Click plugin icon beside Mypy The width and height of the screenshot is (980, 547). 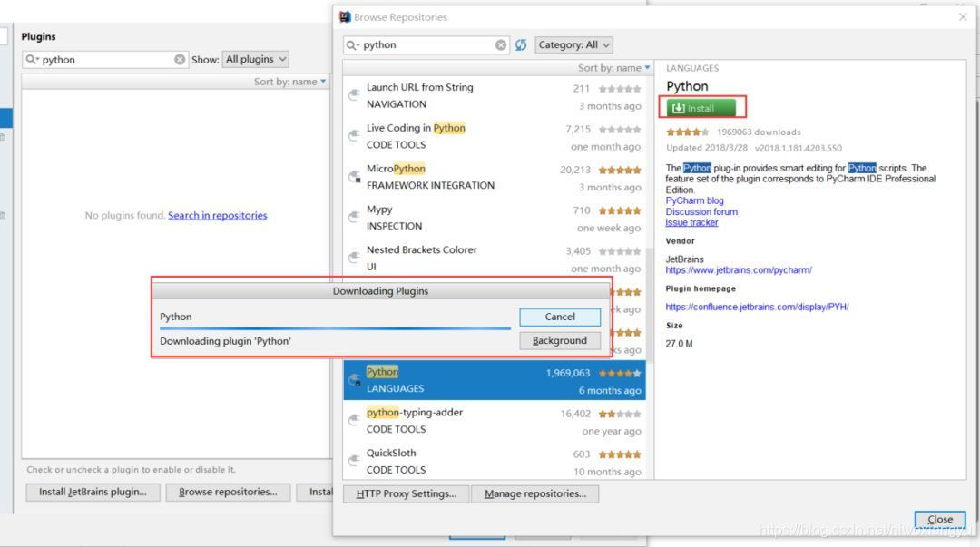(x=355, y=217)
